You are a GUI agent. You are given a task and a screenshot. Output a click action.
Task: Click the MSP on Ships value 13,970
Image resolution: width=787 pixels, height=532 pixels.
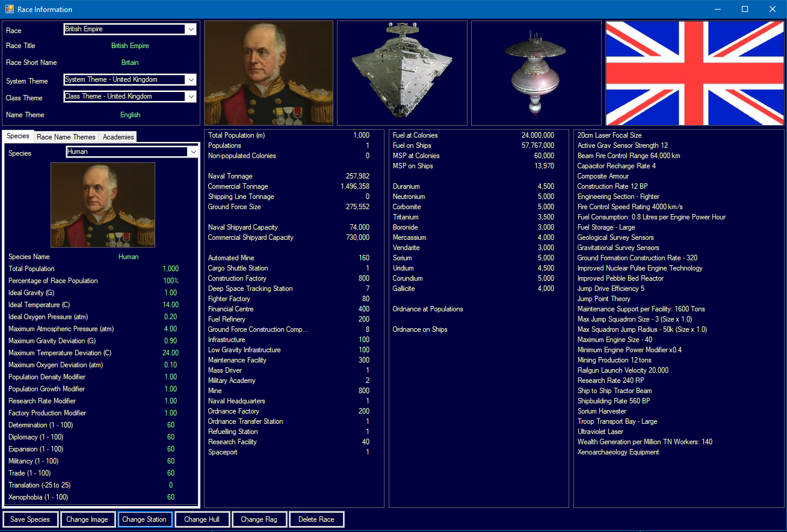coord(544,166)
